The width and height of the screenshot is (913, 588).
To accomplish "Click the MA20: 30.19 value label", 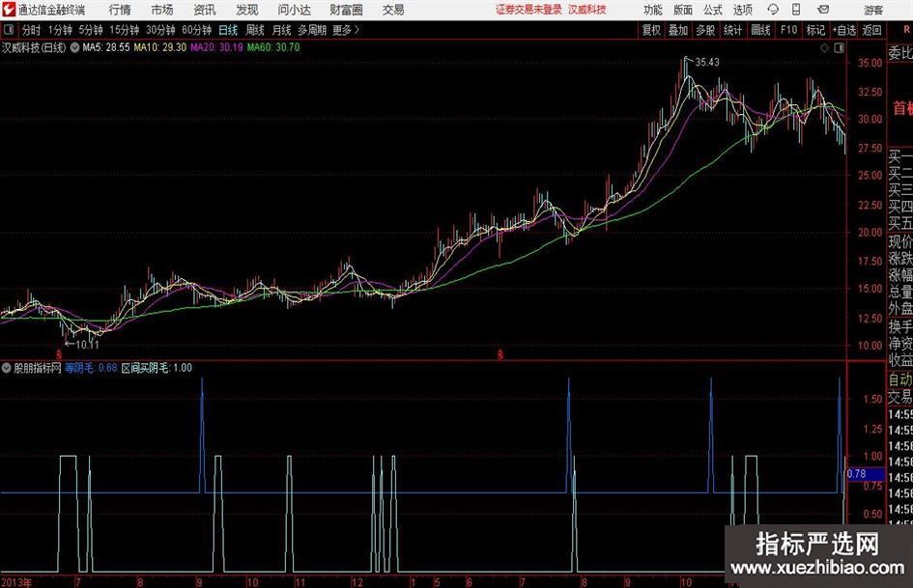I will click(x=216, y=47).
